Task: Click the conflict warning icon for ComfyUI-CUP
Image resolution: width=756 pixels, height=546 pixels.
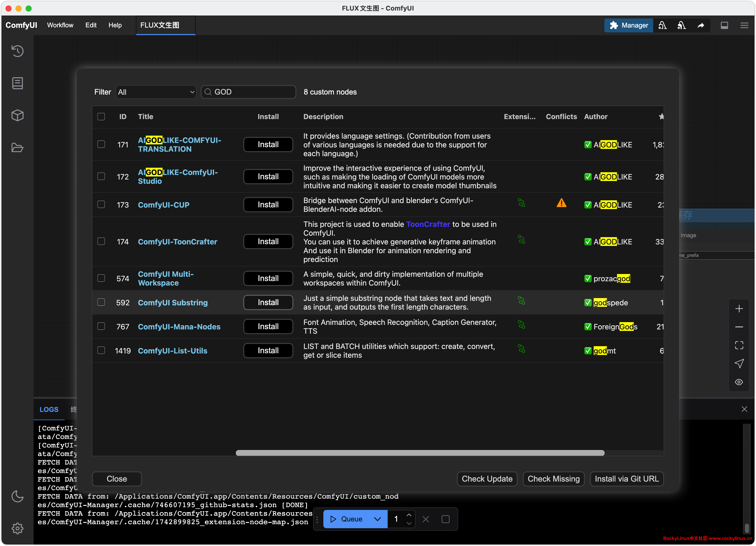Action: click(561, 203)
